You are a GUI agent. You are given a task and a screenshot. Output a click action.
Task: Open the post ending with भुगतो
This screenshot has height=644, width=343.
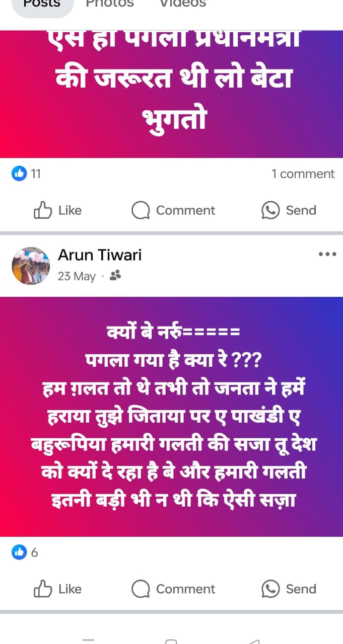point(171,95)
